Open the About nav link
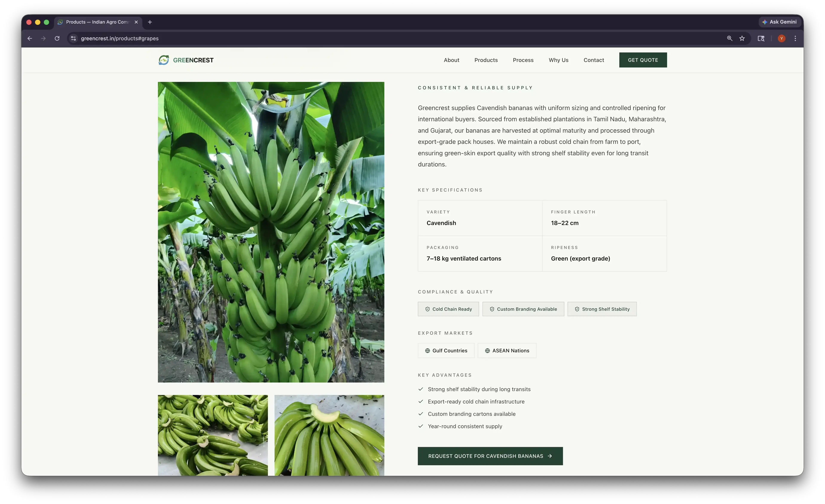Viewport: 825px width, 504px height. [x=451, y=60]
